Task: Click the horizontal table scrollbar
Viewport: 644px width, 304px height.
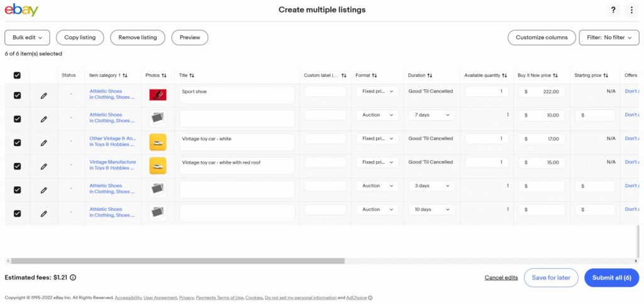Action: (x=177, y=261)
